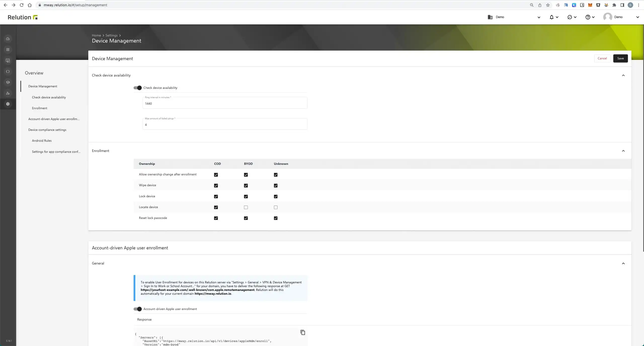Screen dimensions: 644x346
Task: Uncheck COD for Lock device
Action: pyautogui.click(x=216, y=197)
